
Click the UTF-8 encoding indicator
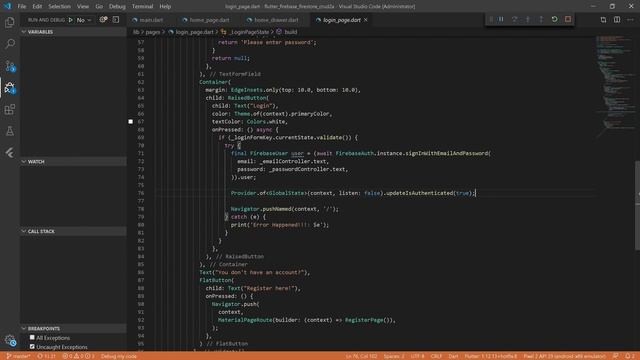point(417,356)
